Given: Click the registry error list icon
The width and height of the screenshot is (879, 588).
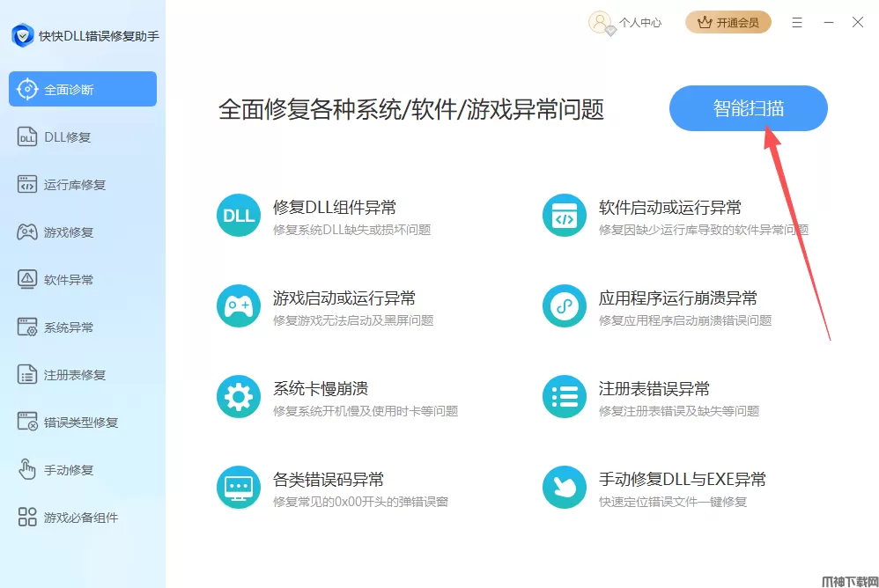Looking at the screenshot, I should 565,397.
